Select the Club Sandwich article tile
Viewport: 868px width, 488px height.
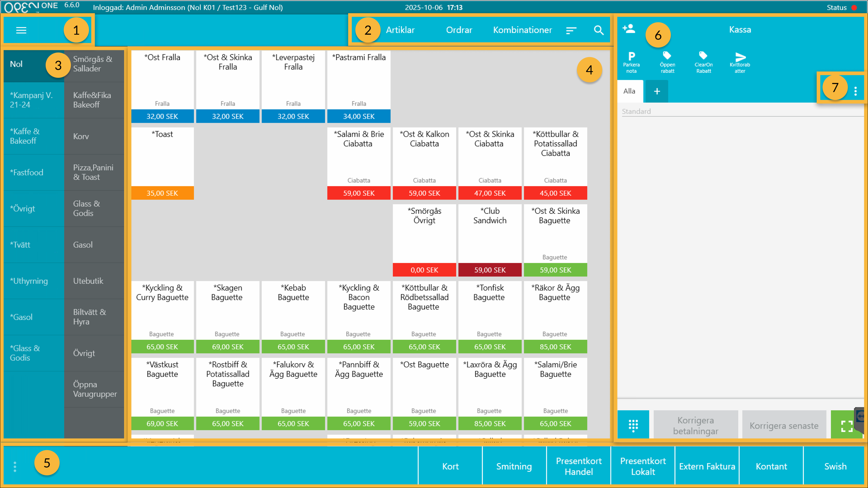pyautogui.click(x=490, y=240)
